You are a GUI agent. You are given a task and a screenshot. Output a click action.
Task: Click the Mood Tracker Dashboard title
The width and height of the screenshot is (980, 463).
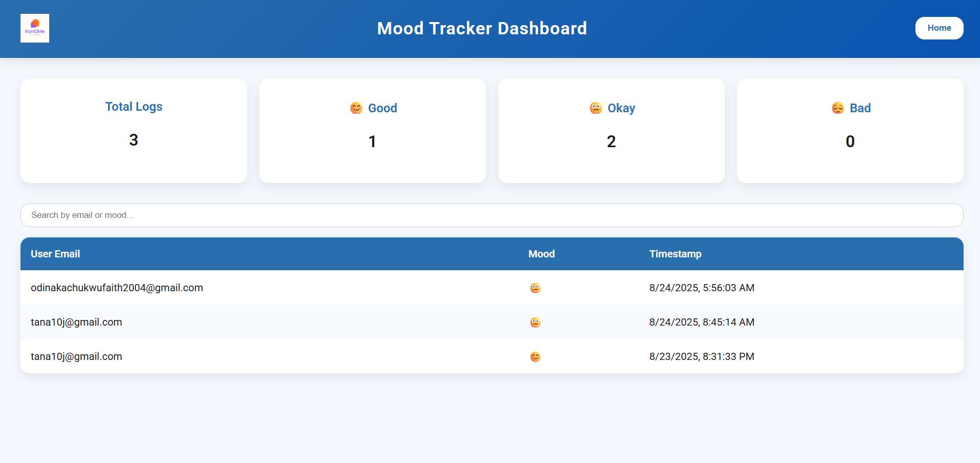click(x=482, y=28)
